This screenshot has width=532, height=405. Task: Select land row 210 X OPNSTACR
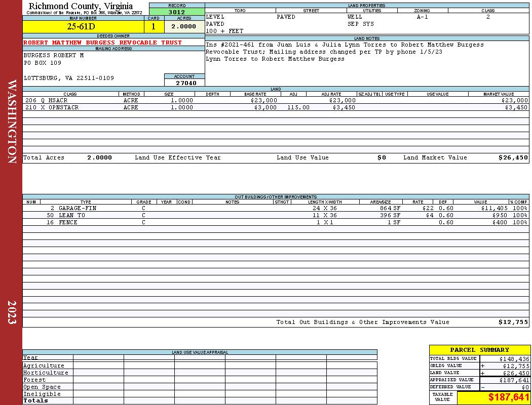[x=276, y=107]
